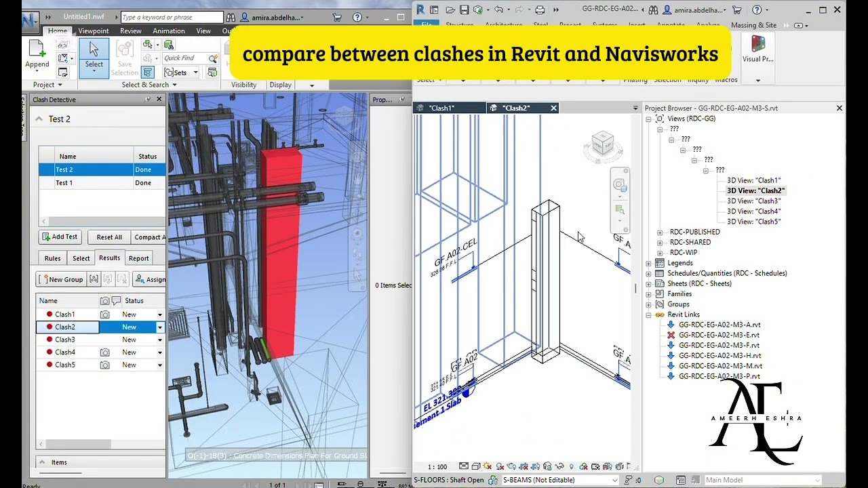868x488 pixels.
Task: Click GG-RDC-EG-A02-M3-E.rvt link
Action: coord(719,335)
